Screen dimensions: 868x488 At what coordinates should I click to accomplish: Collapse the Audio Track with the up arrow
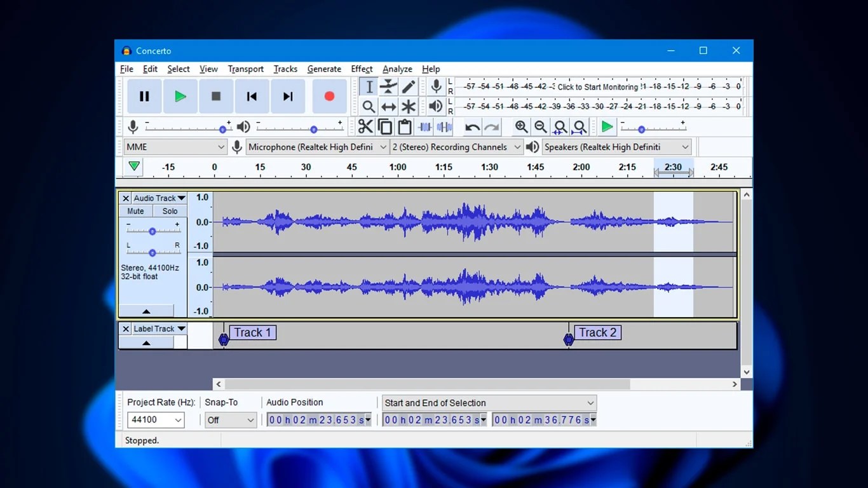146,311
